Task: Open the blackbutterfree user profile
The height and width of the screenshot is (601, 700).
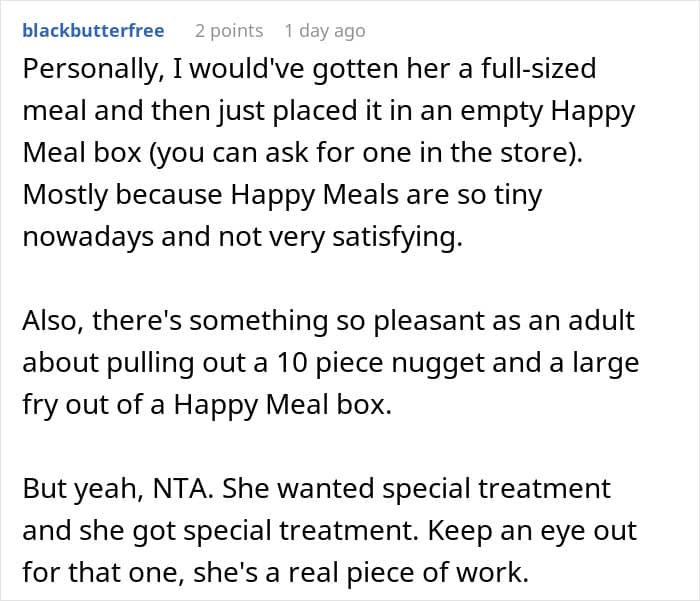Action: (93, 31)
